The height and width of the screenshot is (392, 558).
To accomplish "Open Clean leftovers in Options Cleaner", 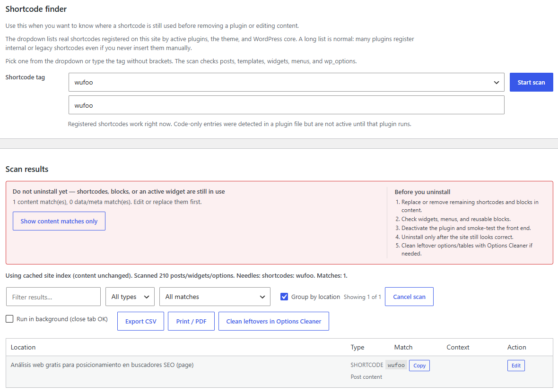I will coord(274,321).
